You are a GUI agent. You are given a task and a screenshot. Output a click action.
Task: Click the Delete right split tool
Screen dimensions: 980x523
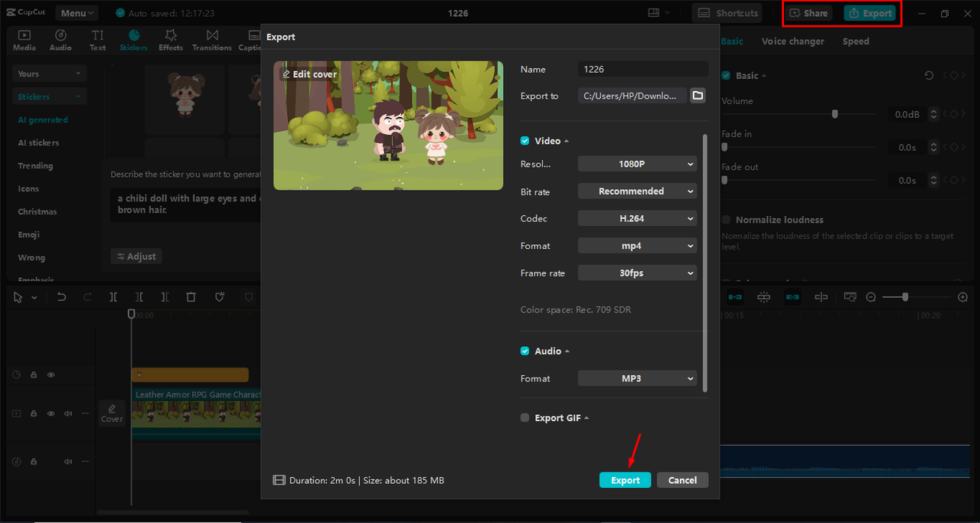[165, 297]
